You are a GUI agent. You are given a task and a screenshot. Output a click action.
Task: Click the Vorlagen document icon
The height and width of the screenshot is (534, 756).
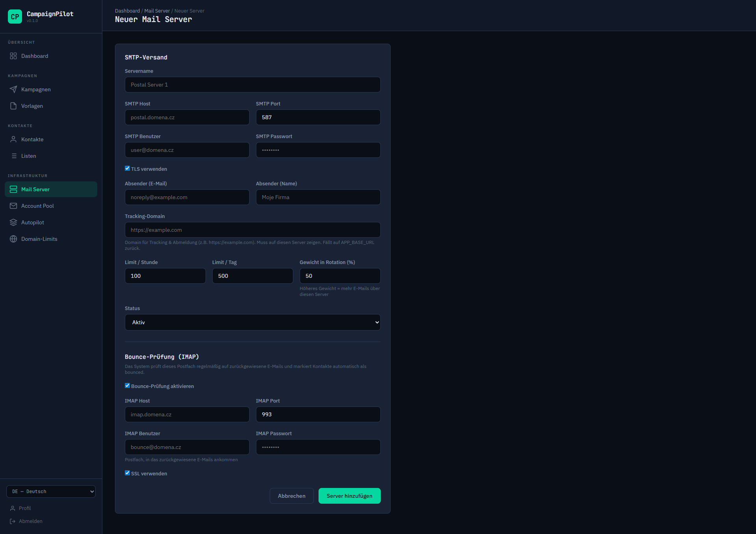pos(13,106)
